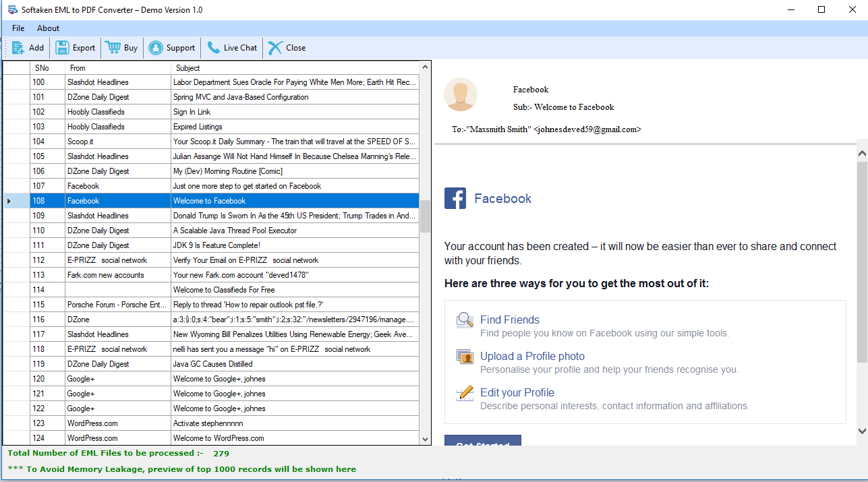Sort by the From column header

118,67
